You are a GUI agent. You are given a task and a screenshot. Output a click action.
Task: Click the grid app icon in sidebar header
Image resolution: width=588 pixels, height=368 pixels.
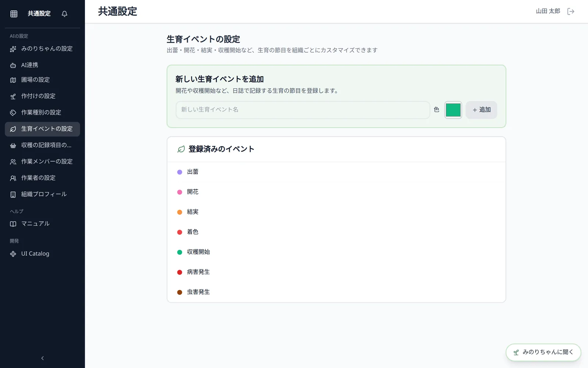point(14,14)
